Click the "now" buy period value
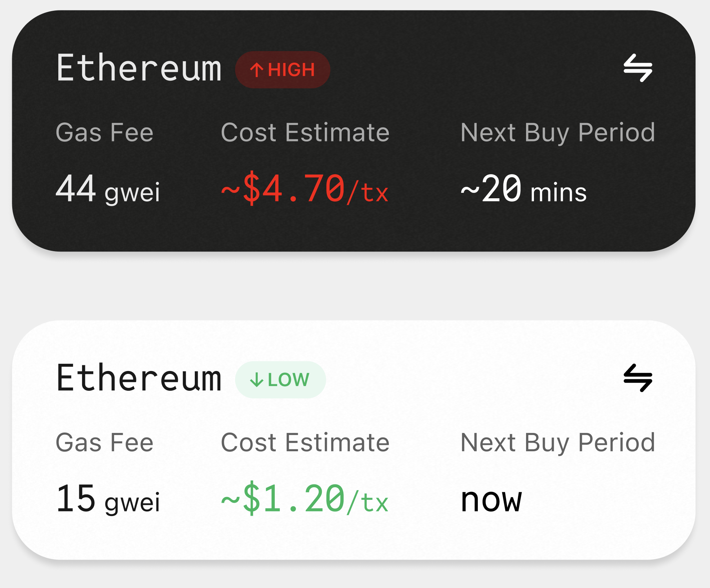710x588 pixels. pyautogui.click(x=491, y=500)
